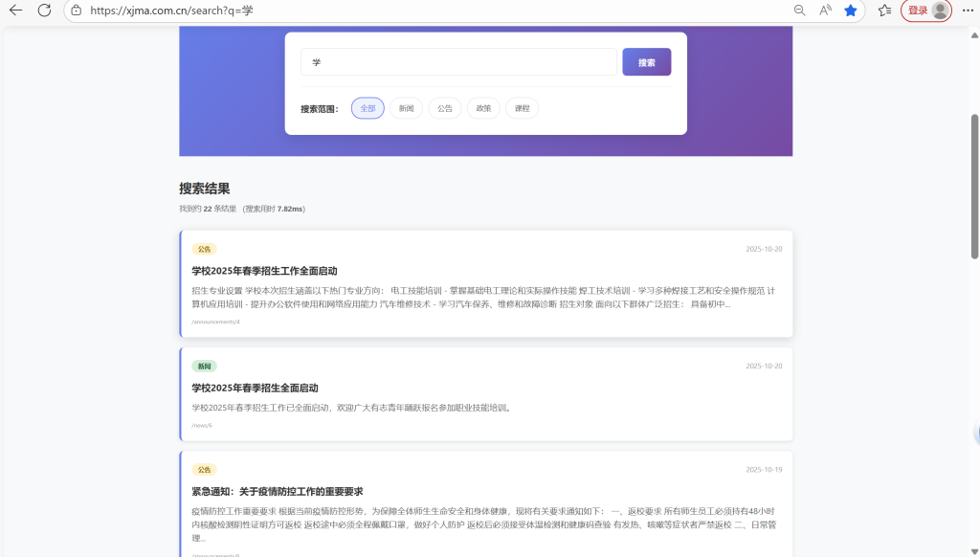
Task: Open the browser settings ellipsis menu
Action: [967, 11]
